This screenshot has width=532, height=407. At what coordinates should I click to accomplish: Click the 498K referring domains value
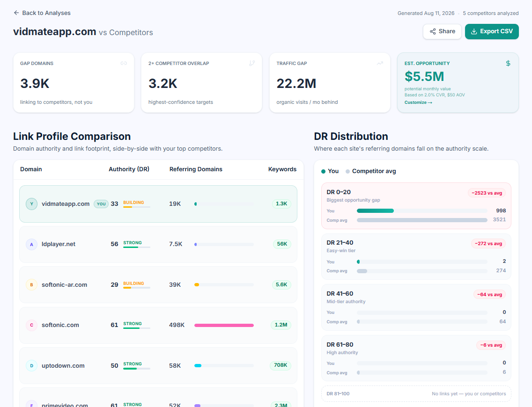(177, 325)
